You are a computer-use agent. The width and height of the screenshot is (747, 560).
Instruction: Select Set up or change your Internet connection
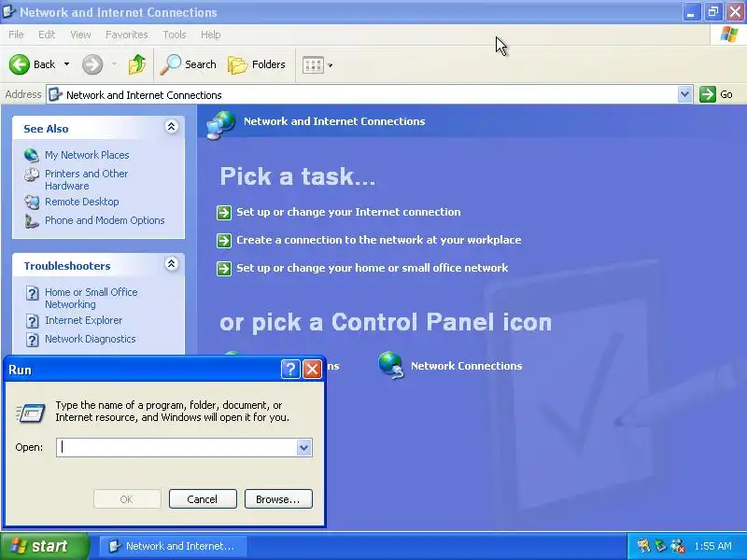coord(348,212)
